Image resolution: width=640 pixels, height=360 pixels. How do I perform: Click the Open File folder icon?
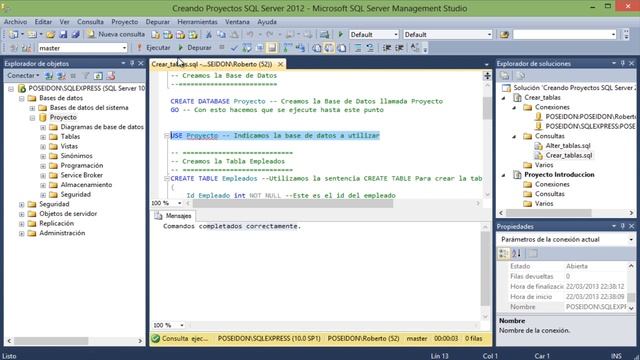50,35
